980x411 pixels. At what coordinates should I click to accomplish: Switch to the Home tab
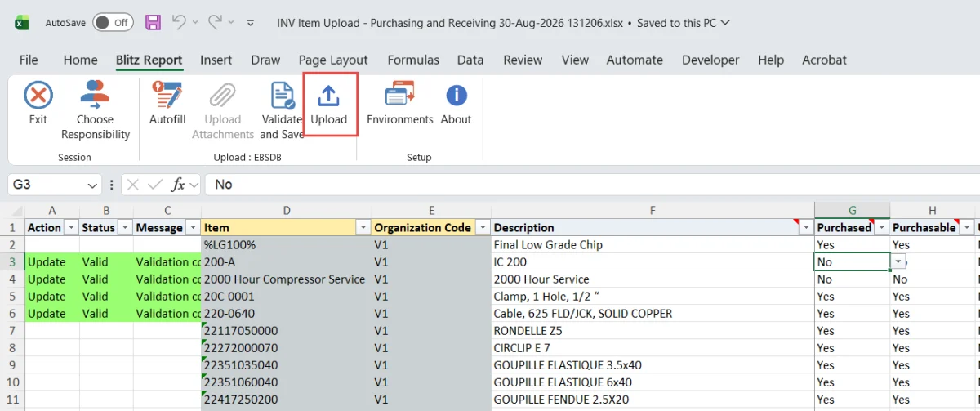click(80, 60)
